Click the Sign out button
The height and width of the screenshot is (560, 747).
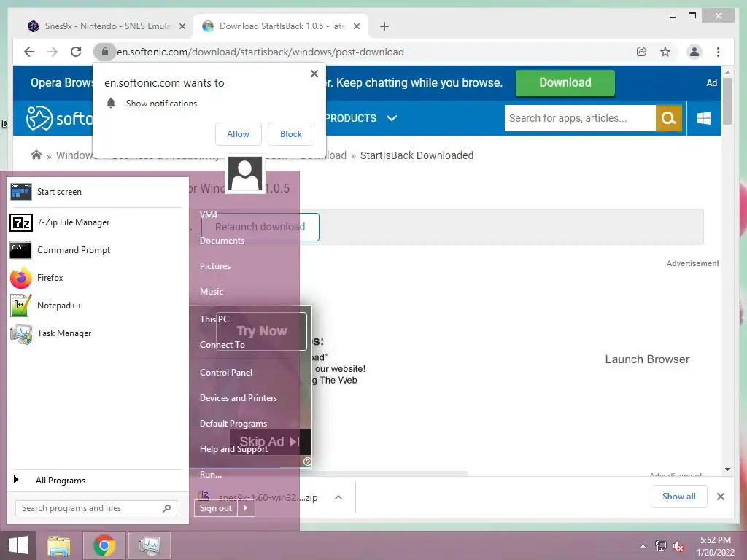tap(216, 508)
